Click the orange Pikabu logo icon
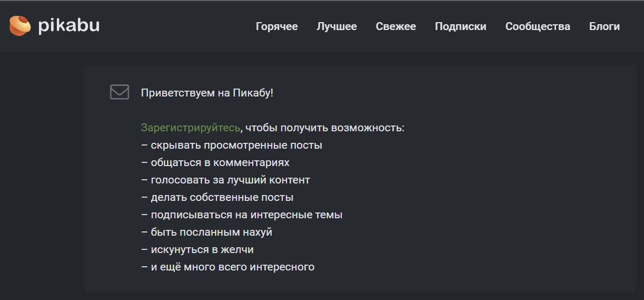 coord(20,26)
